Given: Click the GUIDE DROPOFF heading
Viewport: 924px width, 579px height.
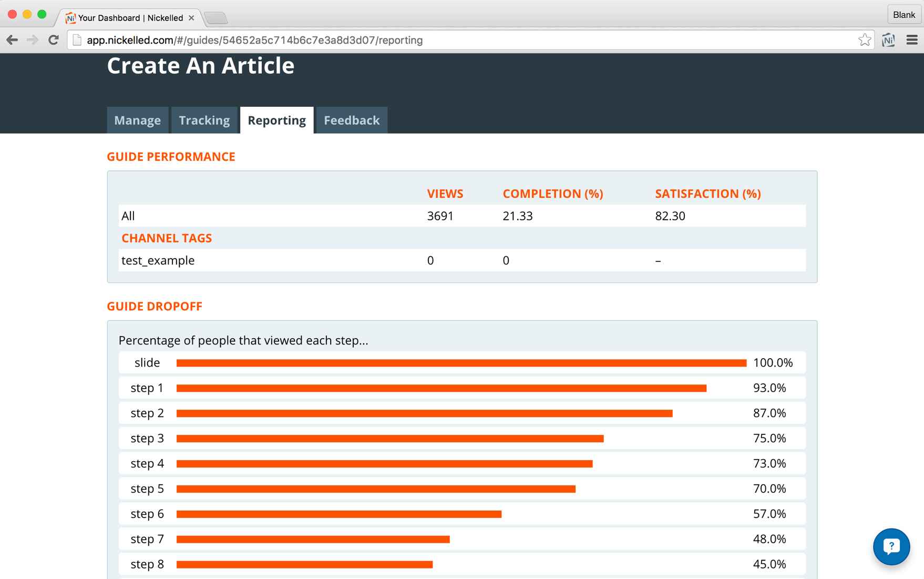Looking at the screenshot, I should pyautogui.click(x=155, y=307).
